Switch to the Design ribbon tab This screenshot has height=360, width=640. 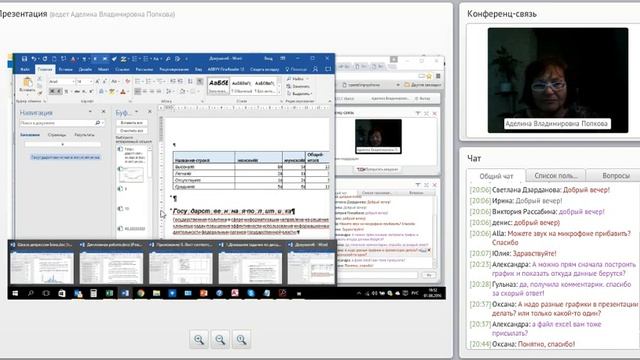tap(85, 69)
